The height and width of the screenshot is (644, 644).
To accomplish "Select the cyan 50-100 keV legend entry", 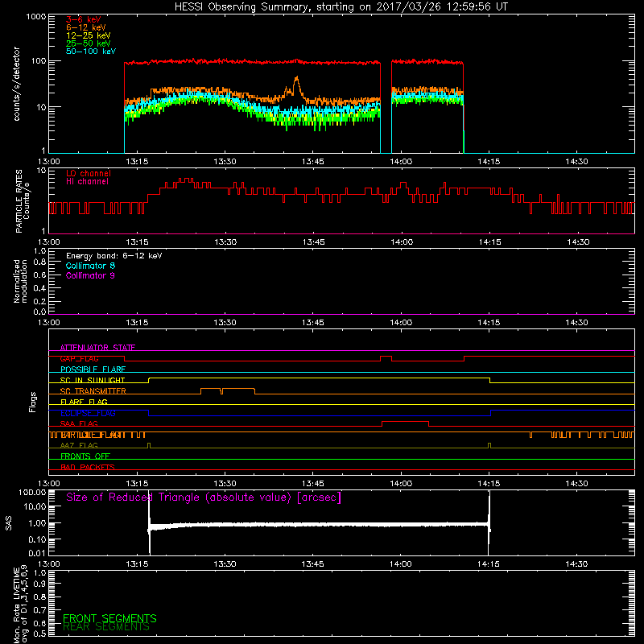I will coord(91,52).
